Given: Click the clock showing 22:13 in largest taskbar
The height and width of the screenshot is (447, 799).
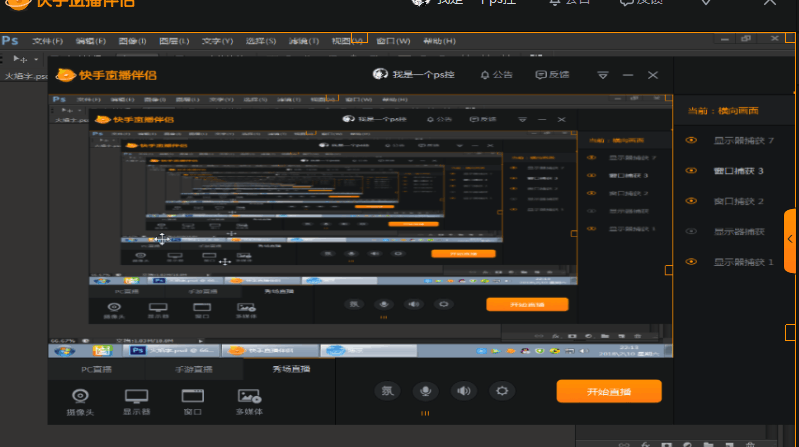Looking at the screenshot, I should pos(627,350).
